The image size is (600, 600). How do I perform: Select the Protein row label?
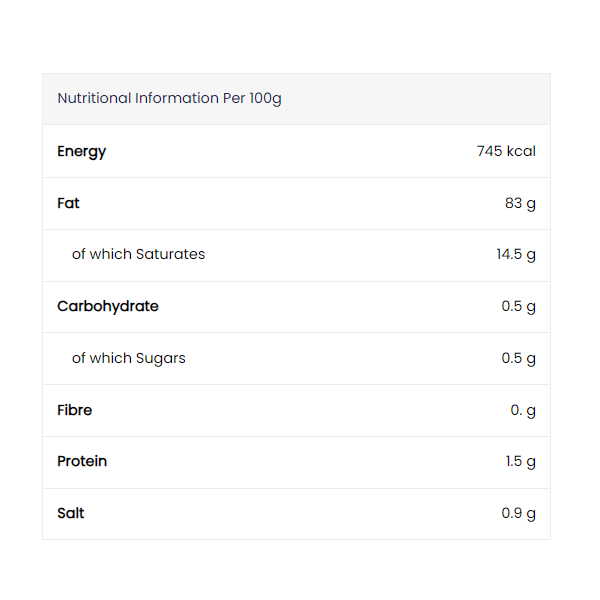82,461
